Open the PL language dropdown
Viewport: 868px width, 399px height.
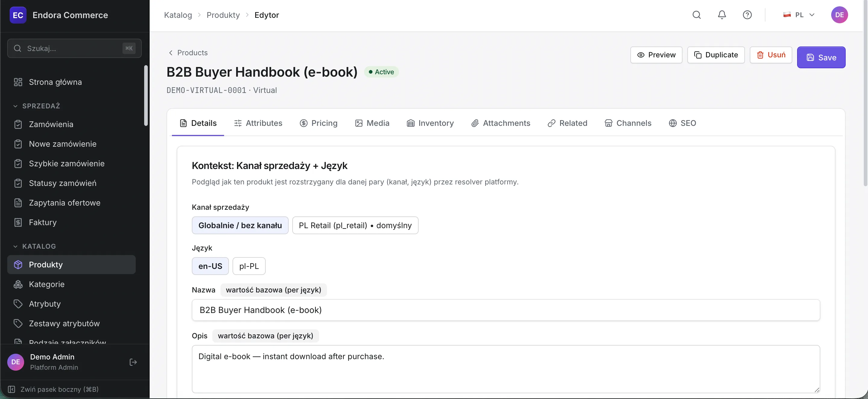coord(799,15)
